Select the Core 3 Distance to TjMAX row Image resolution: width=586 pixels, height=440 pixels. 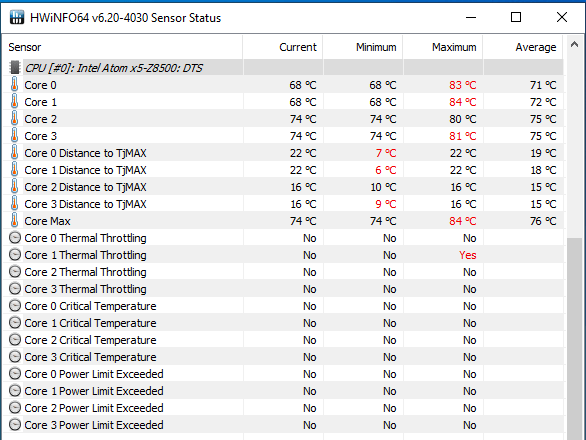(283, 204)
